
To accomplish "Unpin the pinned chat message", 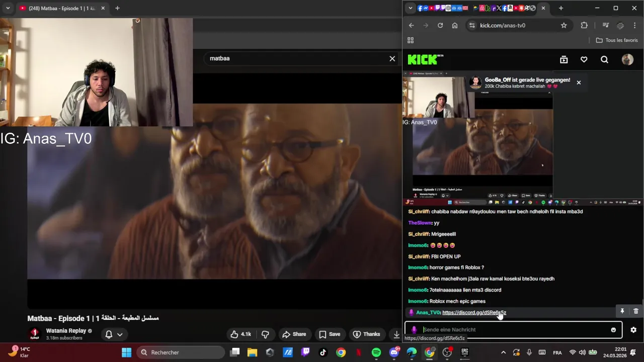I will (622, 312).
